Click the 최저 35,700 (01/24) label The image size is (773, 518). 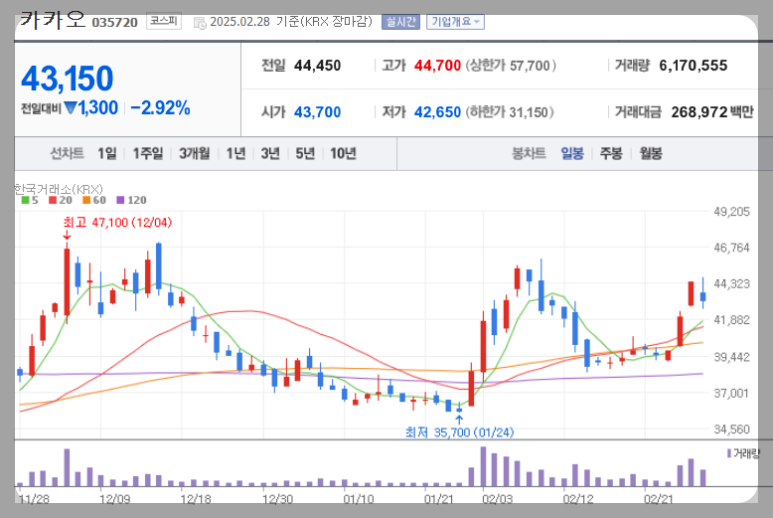pos(459,433)
